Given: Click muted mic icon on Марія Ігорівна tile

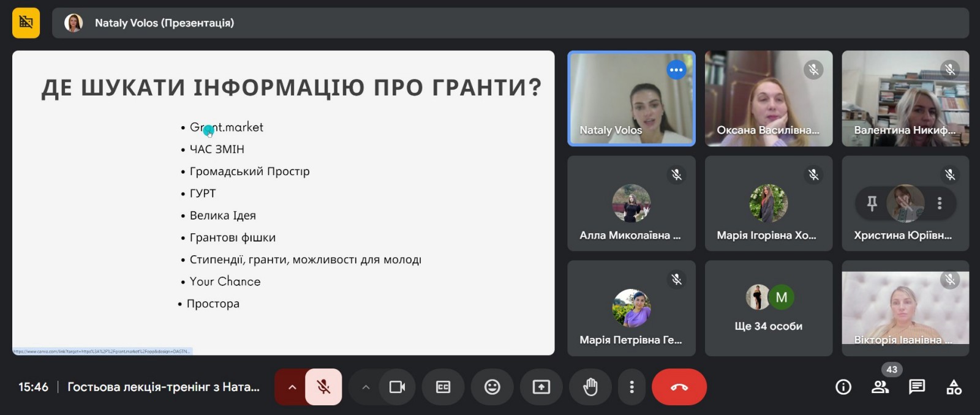Looking at the screenshot, I should pyautogui.click(x=813, y=174).
